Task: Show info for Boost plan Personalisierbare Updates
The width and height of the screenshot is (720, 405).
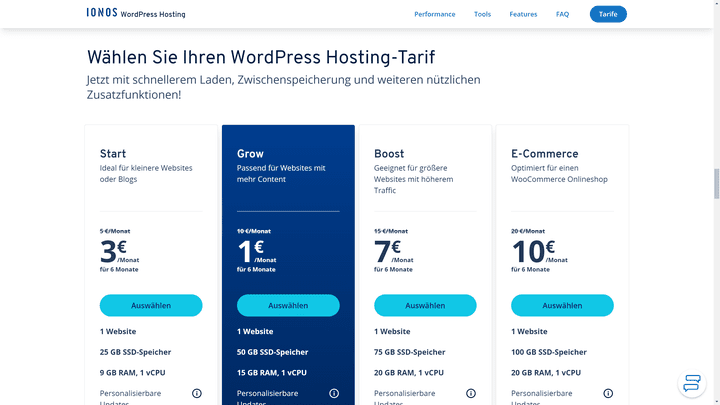Action: (x=471, y=394)
